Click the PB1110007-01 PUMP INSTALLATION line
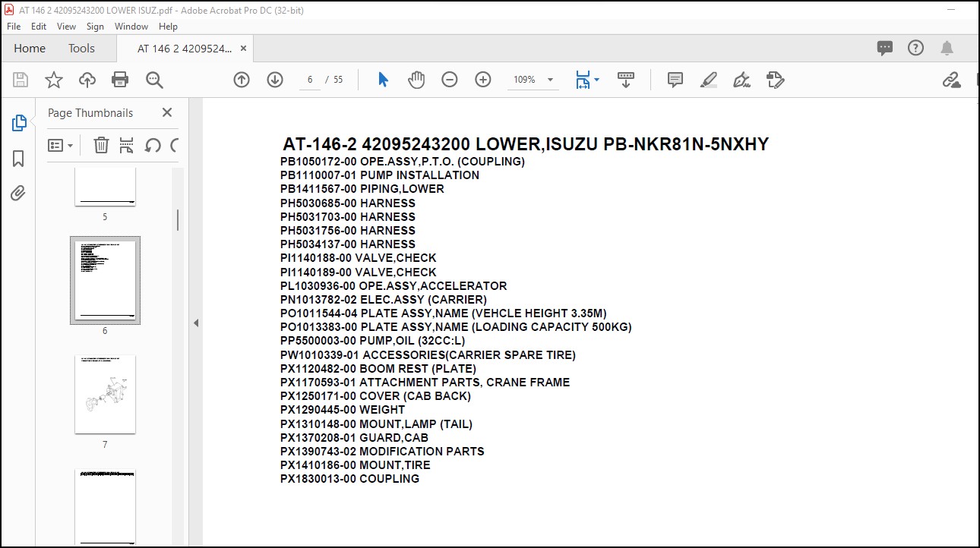The image size is (980, 548). click(x=380, y=175)
